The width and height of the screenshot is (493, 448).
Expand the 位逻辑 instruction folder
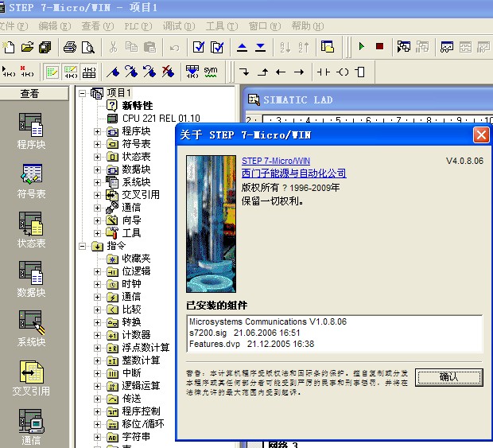[x=97, y=271]
